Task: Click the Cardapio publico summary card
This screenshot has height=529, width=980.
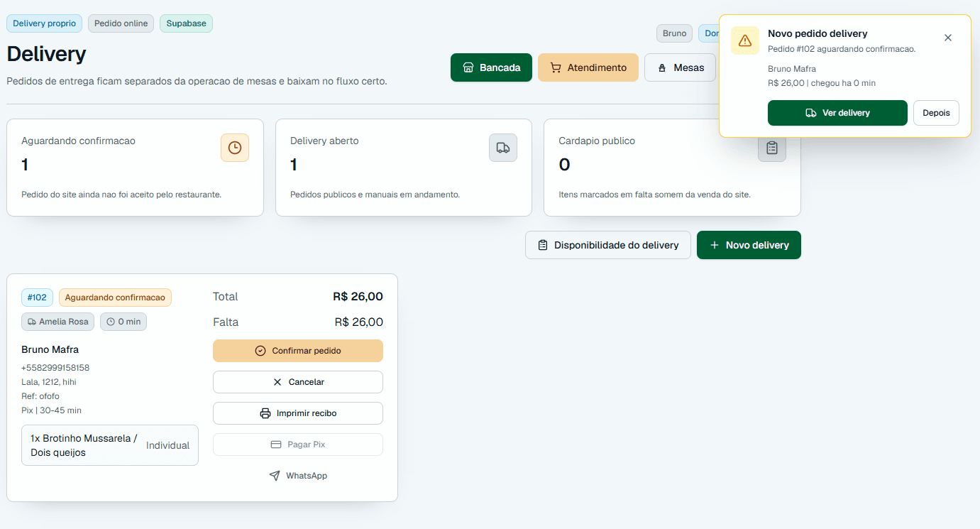Action: [x=672, y=168]
